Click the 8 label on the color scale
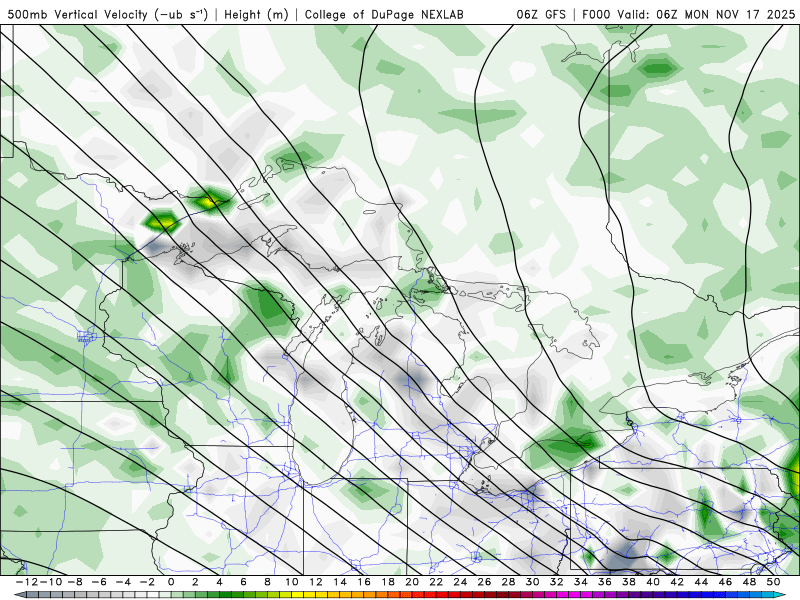Viewport: 800px width, 600px height. click(267, 582)
